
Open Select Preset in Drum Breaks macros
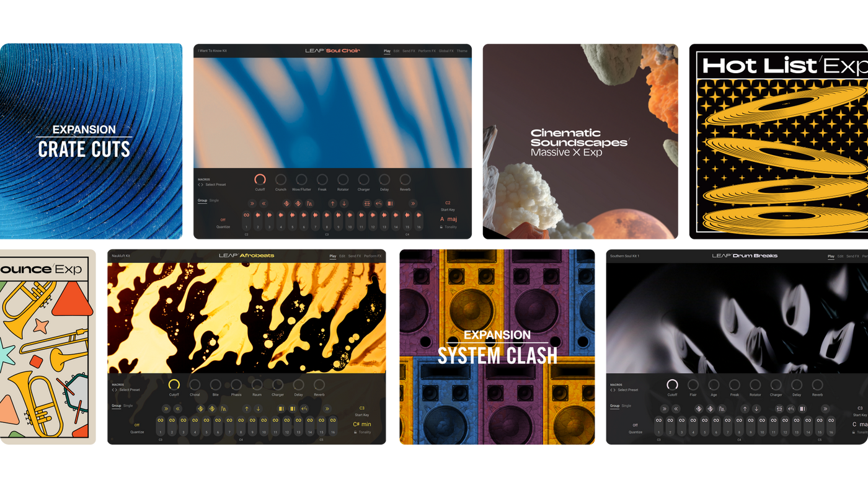click(x=628, y=390)
